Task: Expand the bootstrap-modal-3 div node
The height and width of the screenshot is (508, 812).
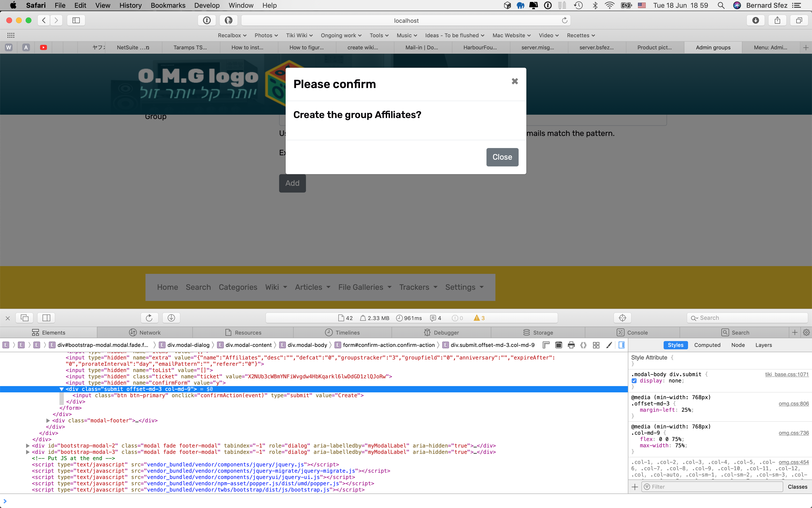Action: coord(28,452)
